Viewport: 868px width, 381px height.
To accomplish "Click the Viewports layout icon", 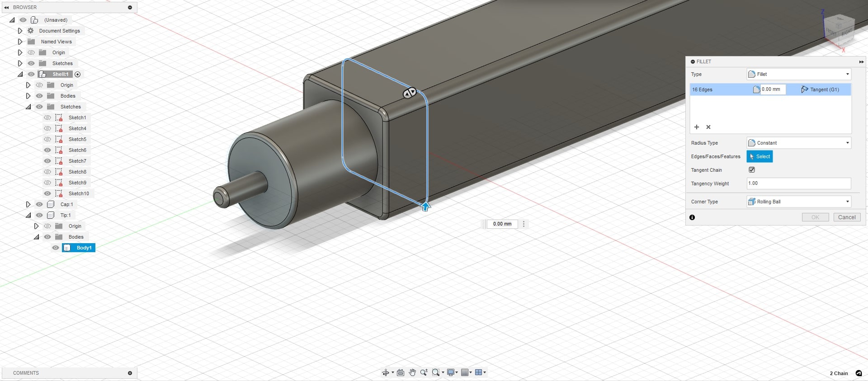I will pyautogui.click(x=478, y=372).
